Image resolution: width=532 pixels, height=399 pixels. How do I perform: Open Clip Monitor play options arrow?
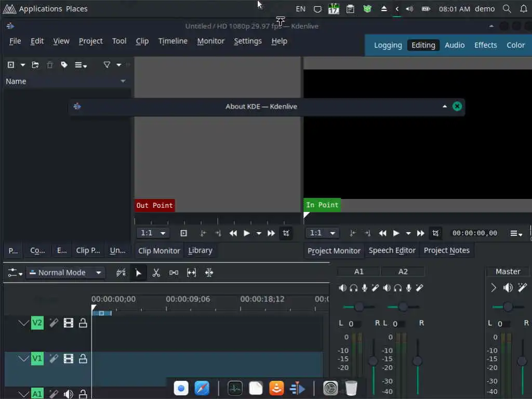[x=259, y=233]
